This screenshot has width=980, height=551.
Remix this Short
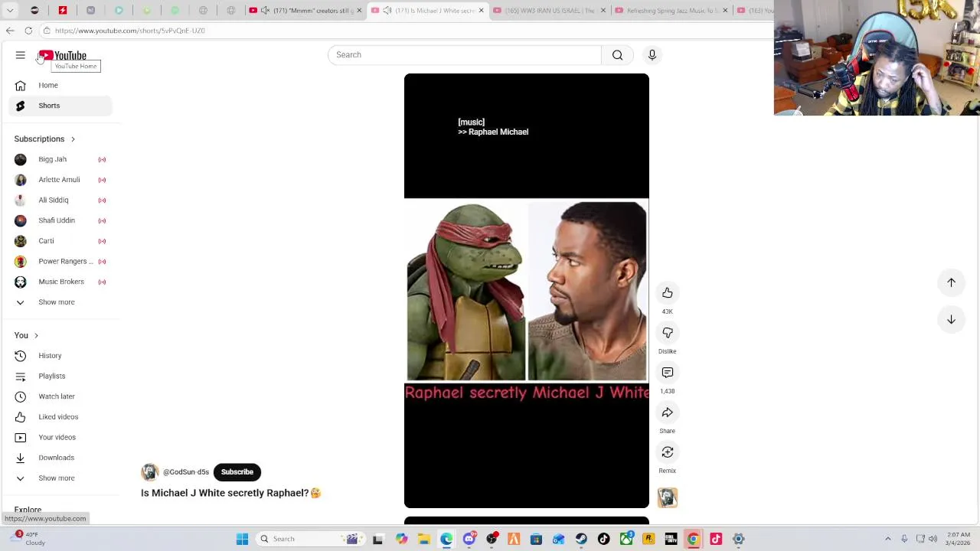coord(668,452)
